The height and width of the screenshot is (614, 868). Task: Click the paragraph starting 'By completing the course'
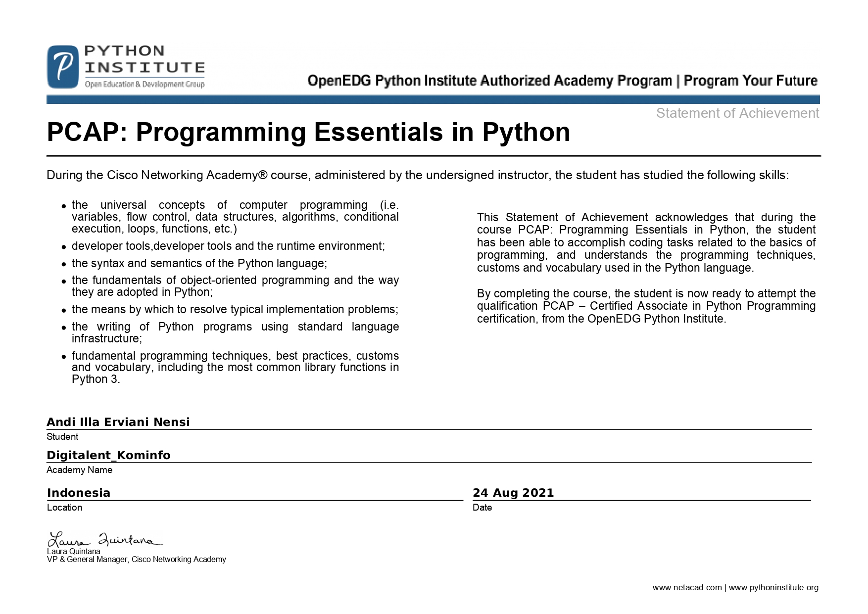(646, 306)
